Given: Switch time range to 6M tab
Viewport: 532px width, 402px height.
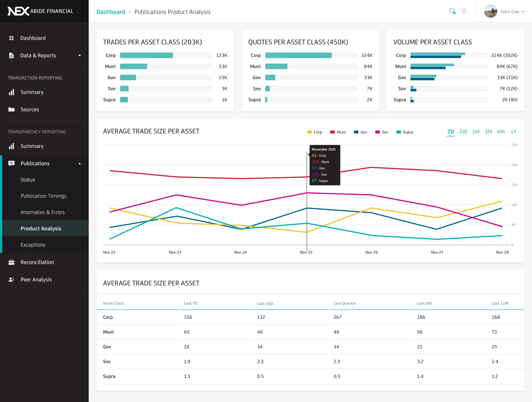Looking at the screenshot, I should 501,132.
